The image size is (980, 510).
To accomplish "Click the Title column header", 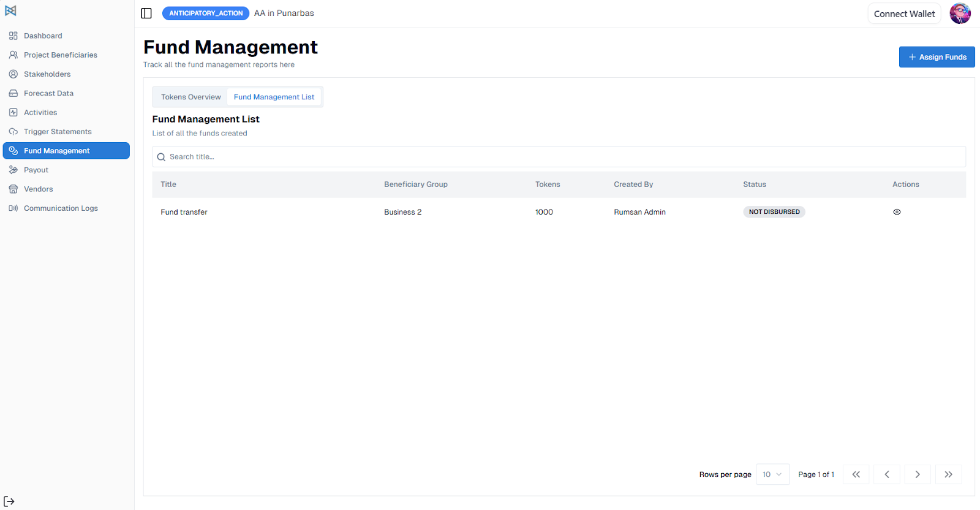I will click(x=168, y=185).
